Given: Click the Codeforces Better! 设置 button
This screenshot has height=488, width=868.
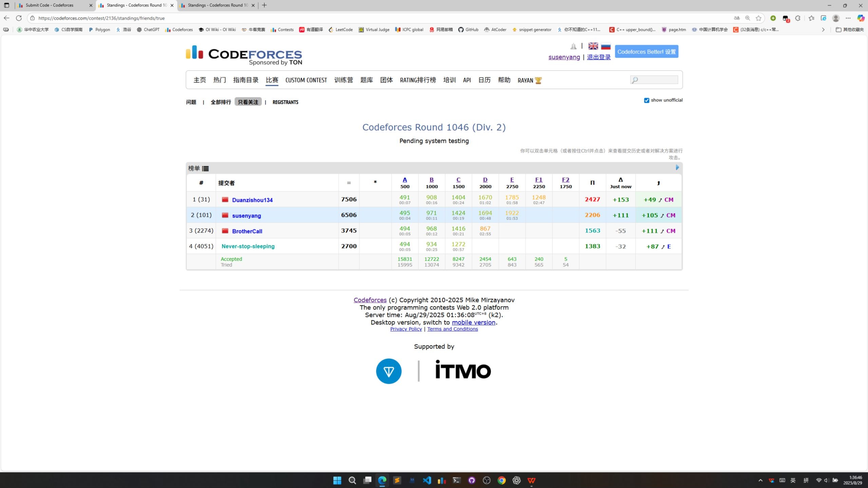Looking at the screenshot, I should 646,52.
